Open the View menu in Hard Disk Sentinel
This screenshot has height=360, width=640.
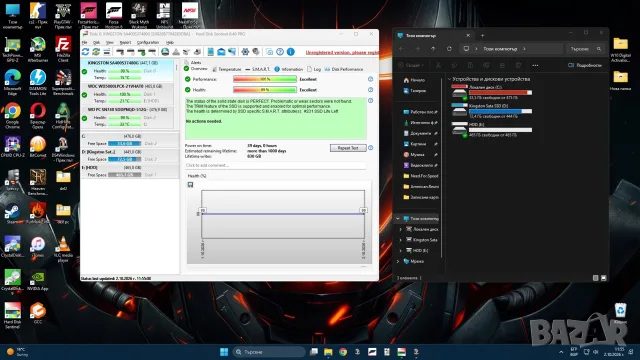[x=110, y=42]
